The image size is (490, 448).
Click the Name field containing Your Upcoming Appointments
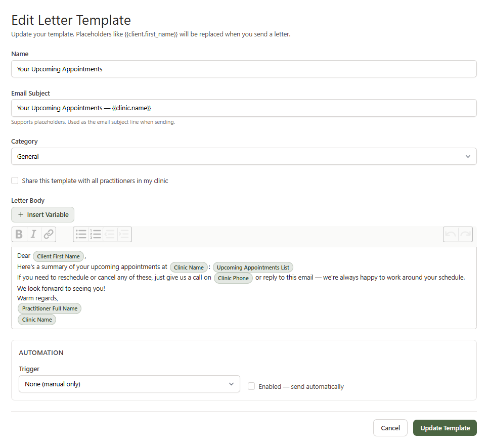click(x=244, y=68)
